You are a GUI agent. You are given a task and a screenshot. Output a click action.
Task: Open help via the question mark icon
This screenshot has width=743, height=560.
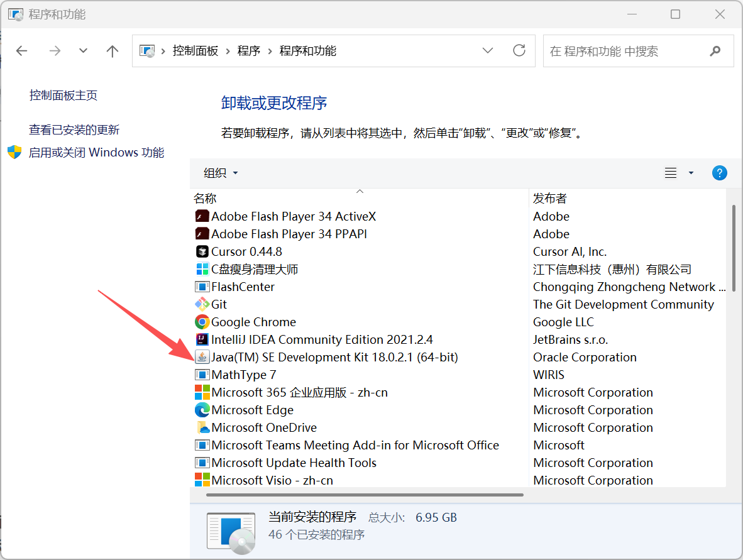[x=719, y=173]
